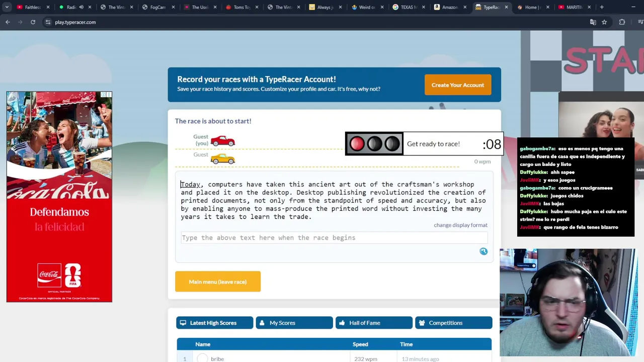The width and height of the screenshot is (644, 362).
Task: Mute the Radio tab via speaker icon
Action: coord(81,7)
